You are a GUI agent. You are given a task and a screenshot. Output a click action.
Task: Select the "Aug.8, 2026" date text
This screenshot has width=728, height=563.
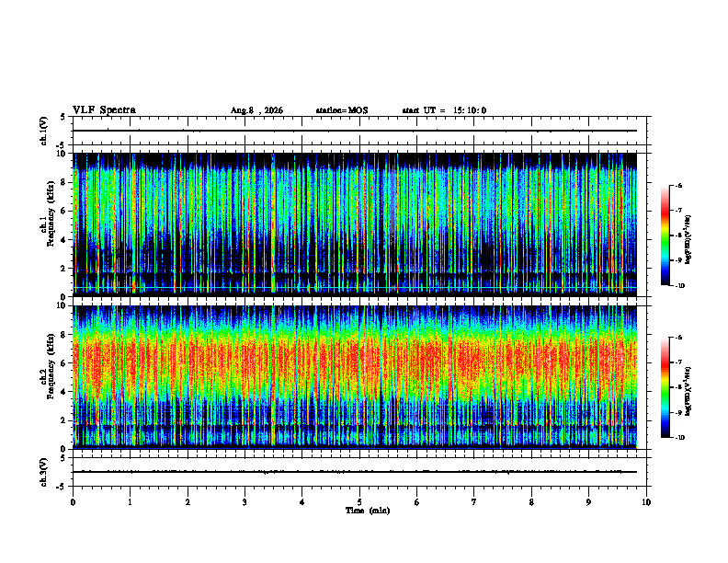coord(256,110)
